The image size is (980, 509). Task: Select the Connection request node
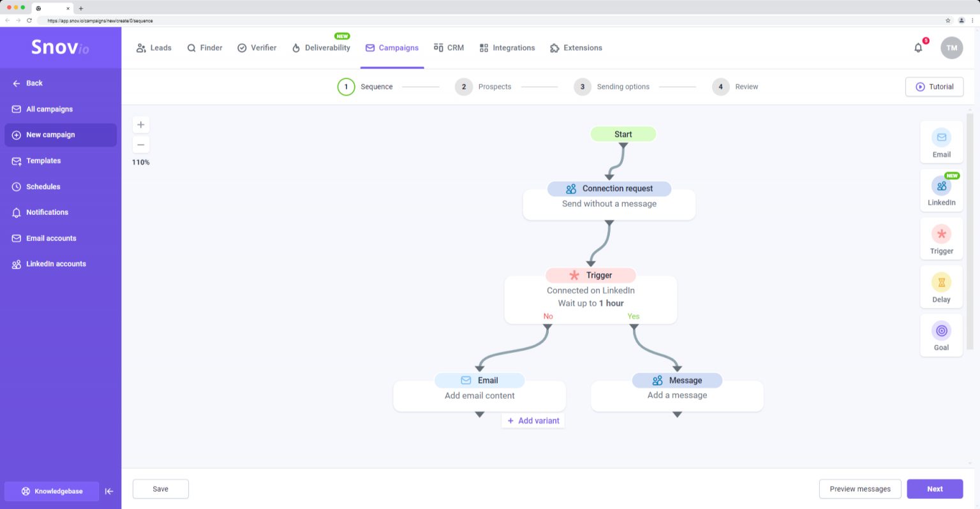click(x=609, y=189)
